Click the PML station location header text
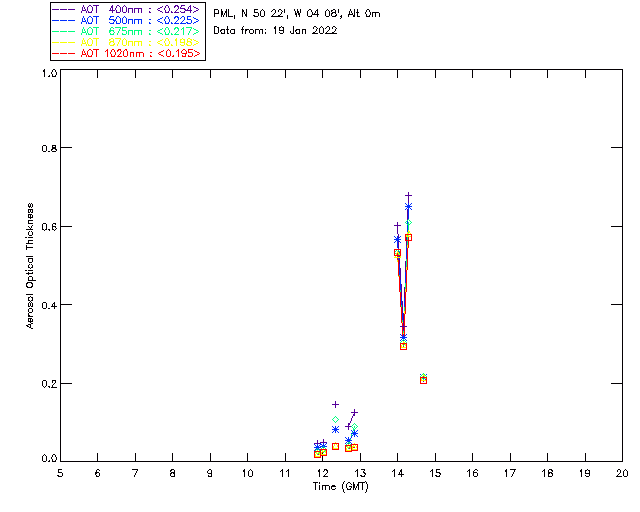 pos(297,13)
